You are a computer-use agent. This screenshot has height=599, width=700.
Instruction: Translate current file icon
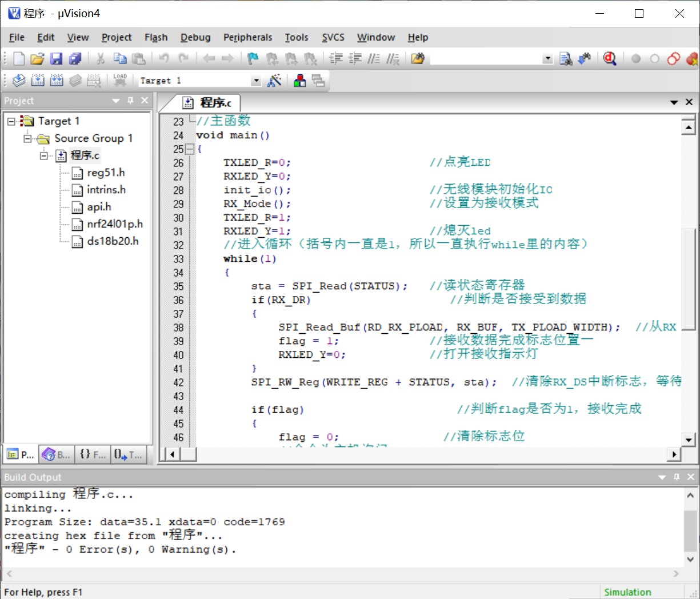pos(19,81)
